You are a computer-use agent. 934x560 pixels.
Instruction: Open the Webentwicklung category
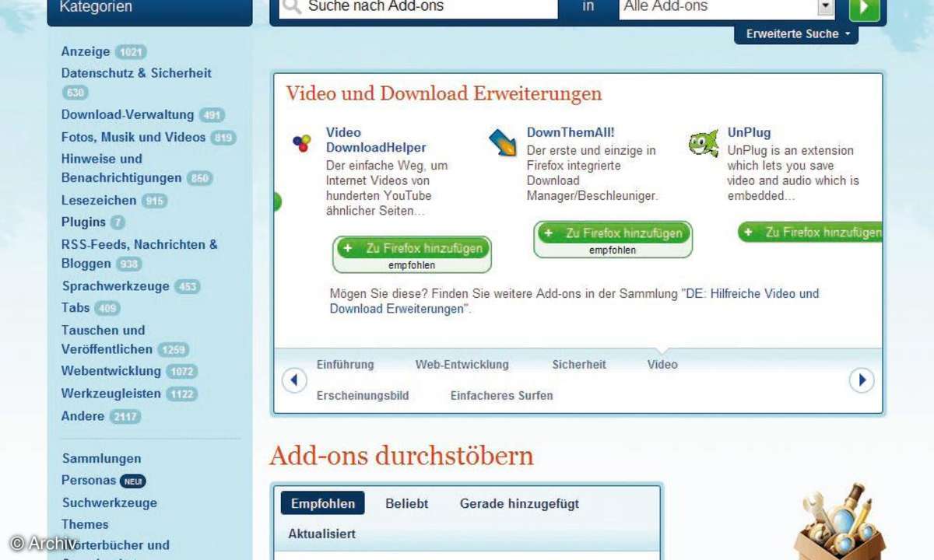(111, 371)
